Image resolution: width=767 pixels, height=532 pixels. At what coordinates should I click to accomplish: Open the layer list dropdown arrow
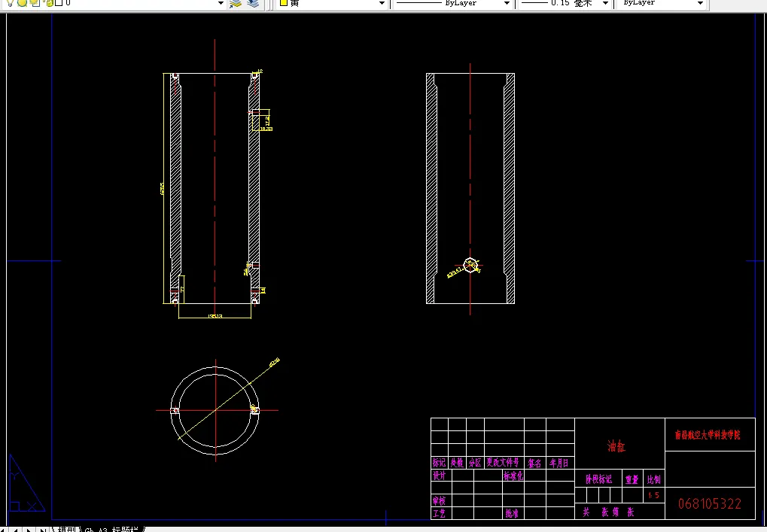click(x=221, y=3)
